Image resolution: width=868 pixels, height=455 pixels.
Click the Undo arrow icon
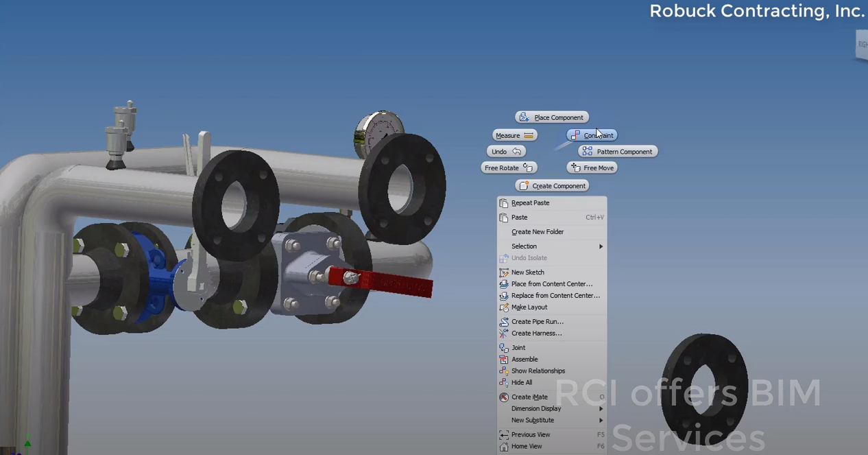517,152
